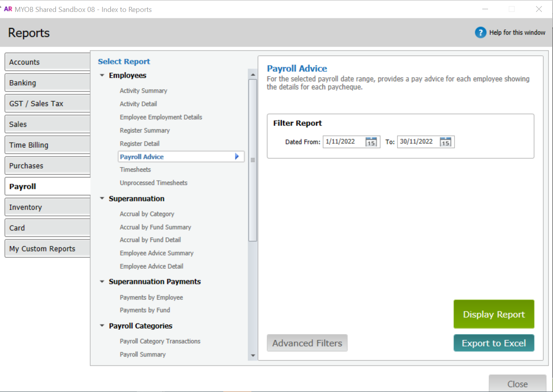Select the Payroll Summary report
Image resolution: width=553 pixels, height=392 pixels.
pos(143,354)
